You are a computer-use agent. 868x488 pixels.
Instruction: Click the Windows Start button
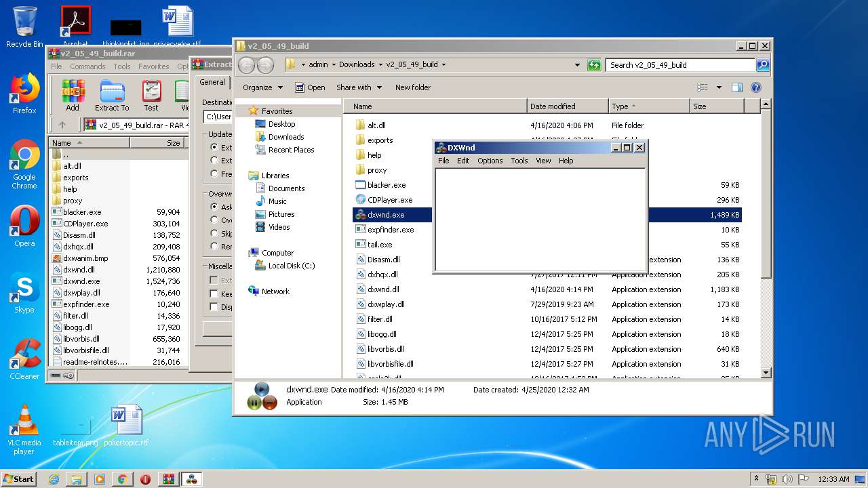pyautogui.click(x=19, y=479)
